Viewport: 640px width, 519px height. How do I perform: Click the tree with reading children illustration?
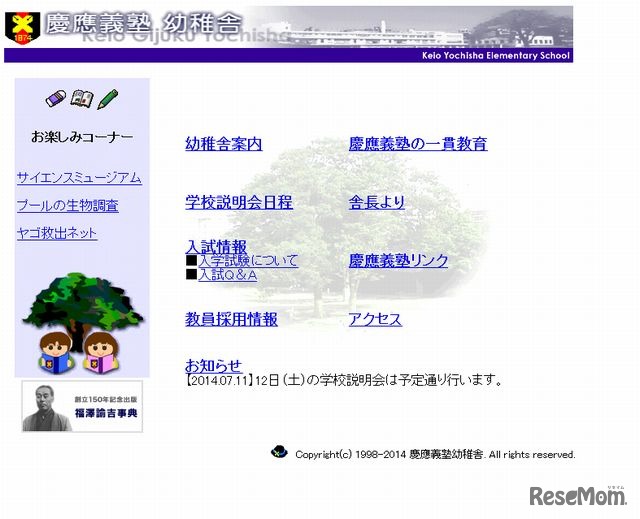tap(83, 323)
